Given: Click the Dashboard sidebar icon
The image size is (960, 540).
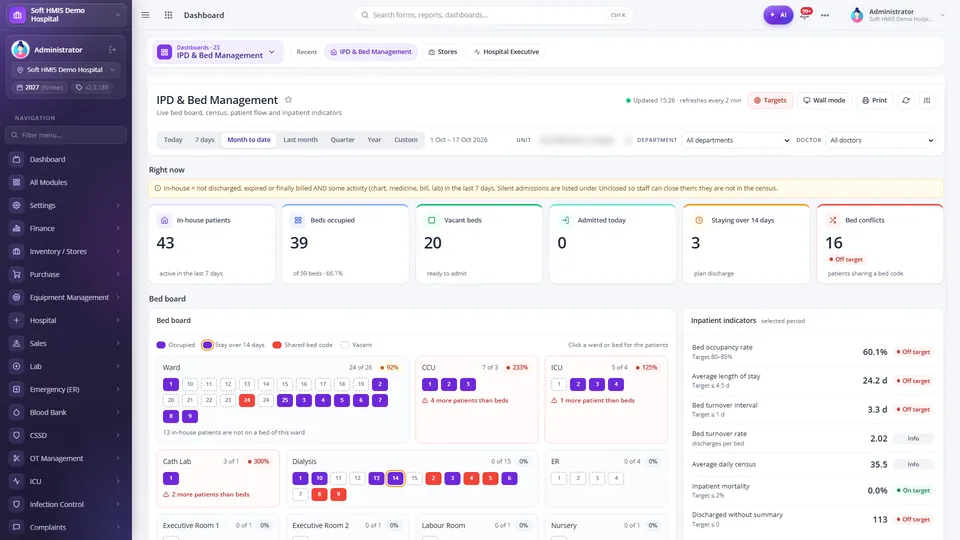Looking at the screenshot, I should point(17,159).
